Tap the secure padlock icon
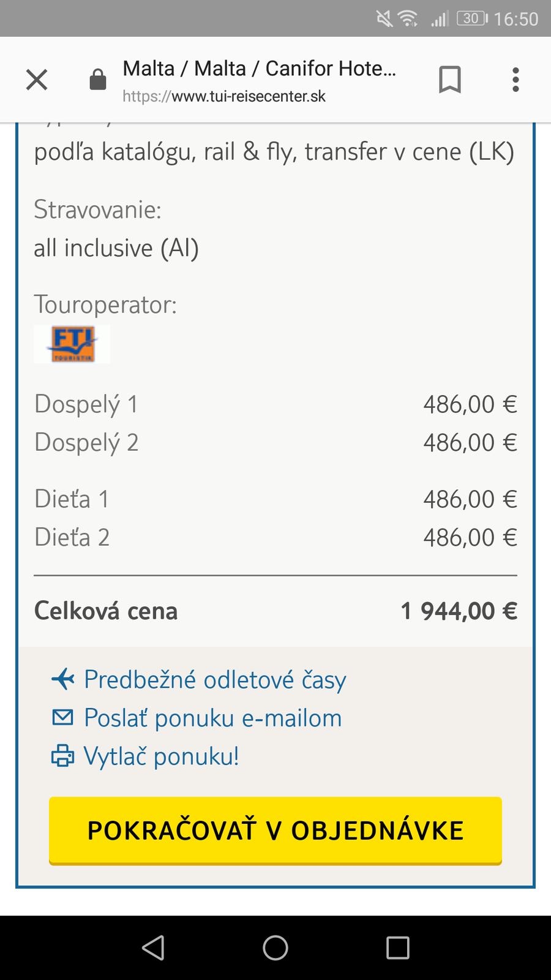 click(x=98, y=80)
